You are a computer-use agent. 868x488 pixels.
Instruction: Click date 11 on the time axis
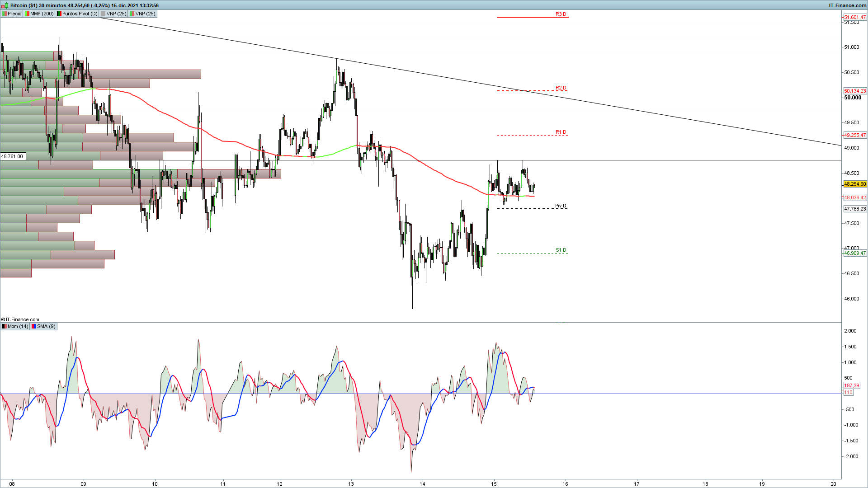[x=223, y=483]
